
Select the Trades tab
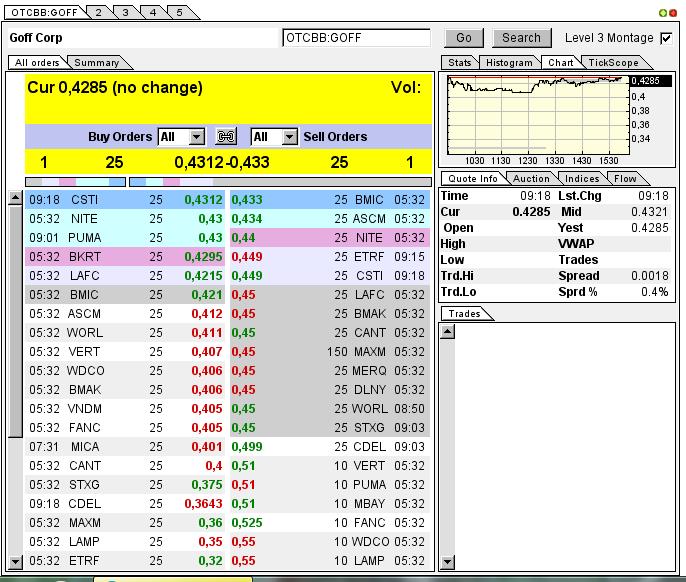click(465, 314)
